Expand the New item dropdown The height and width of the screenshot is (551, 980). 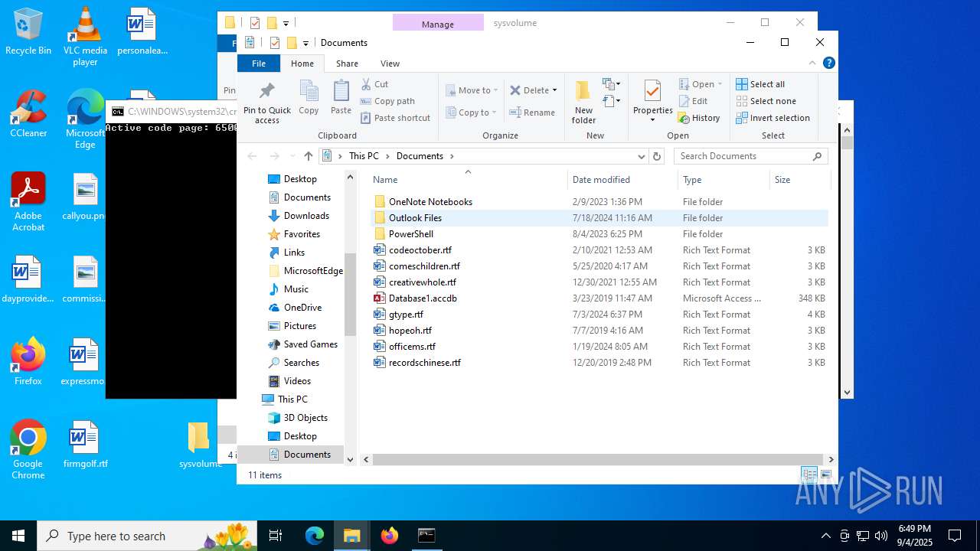click(611, 84)
